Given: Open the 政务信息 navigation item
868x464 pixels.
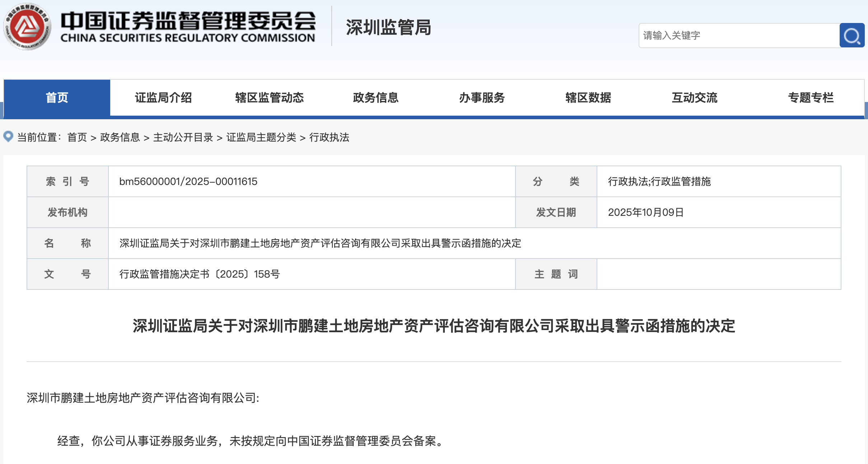Looking at the screenshot, I should tap(375, 98).
